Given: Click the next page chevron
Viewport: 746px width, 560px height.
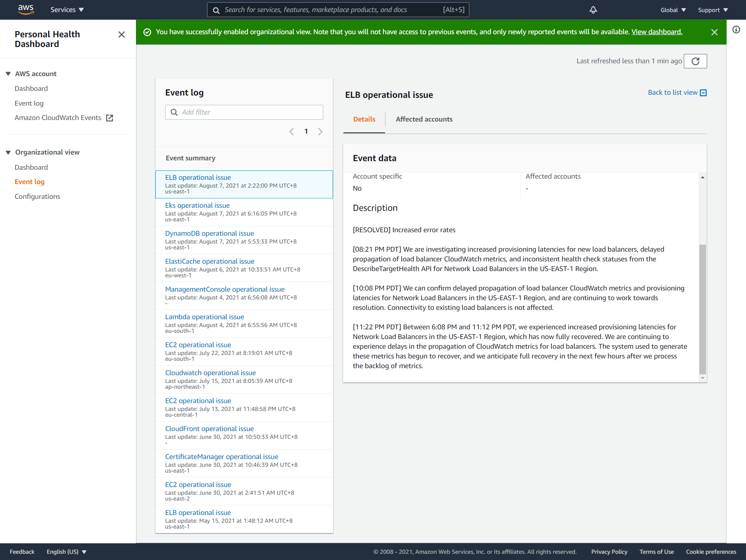Looking at the screenshot, I should pos(320,132).
